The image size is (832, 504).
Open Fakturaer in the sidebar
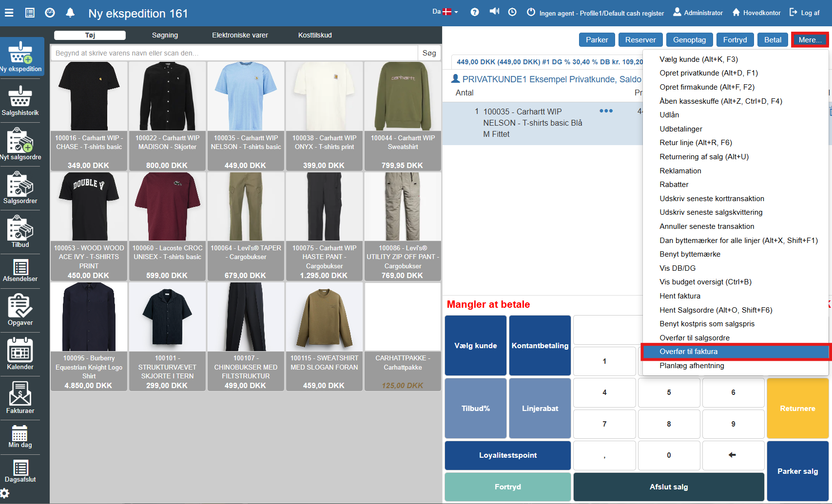click(x=20, y=398)
